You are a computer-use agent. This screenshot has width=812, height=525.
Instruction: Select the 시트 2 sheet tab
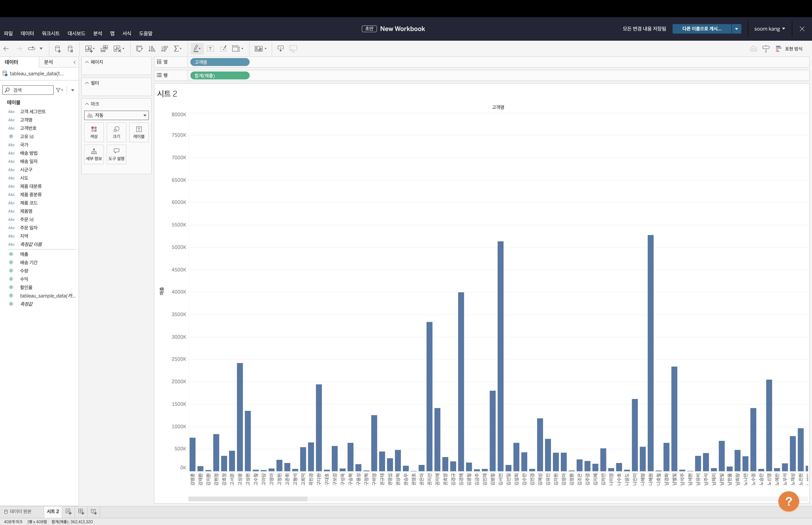click(53, 511)
